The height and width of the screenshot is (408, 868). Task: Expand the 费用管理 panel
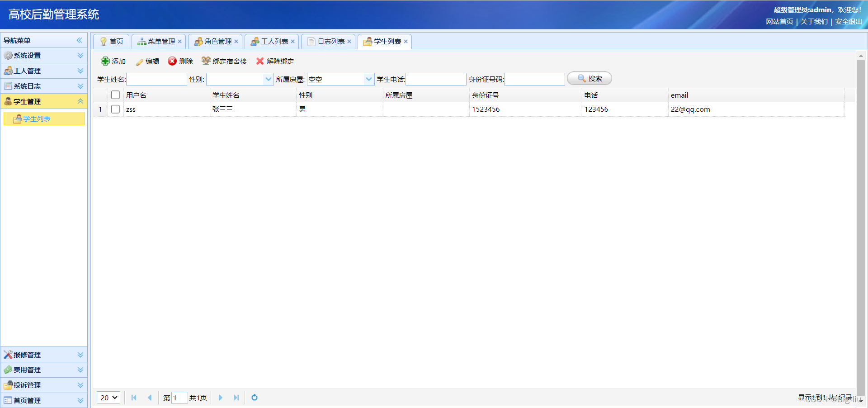[x=80, y=370]
